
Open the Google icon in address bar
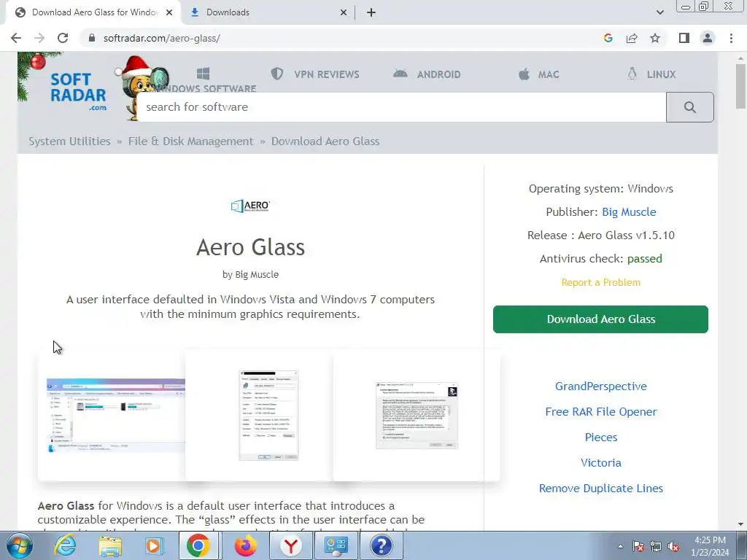click(x=608, y=38)
